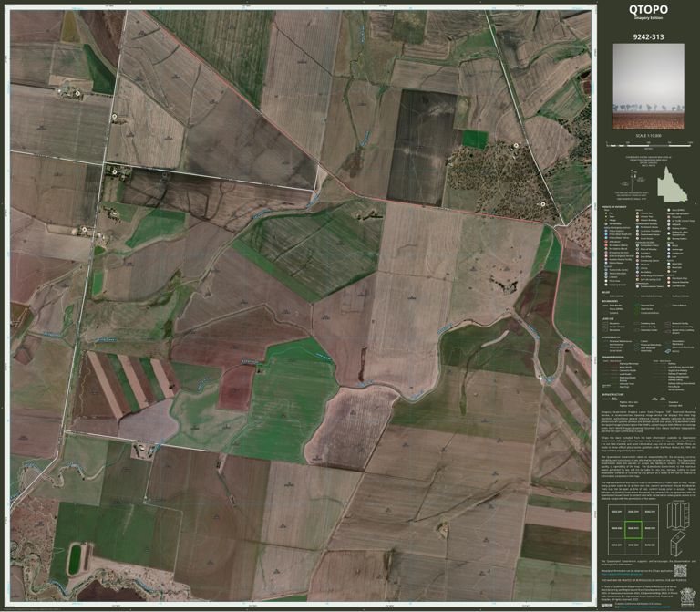Click the grid north declination diagram
The width and height of the screenshot is (700, 612).
633,182
